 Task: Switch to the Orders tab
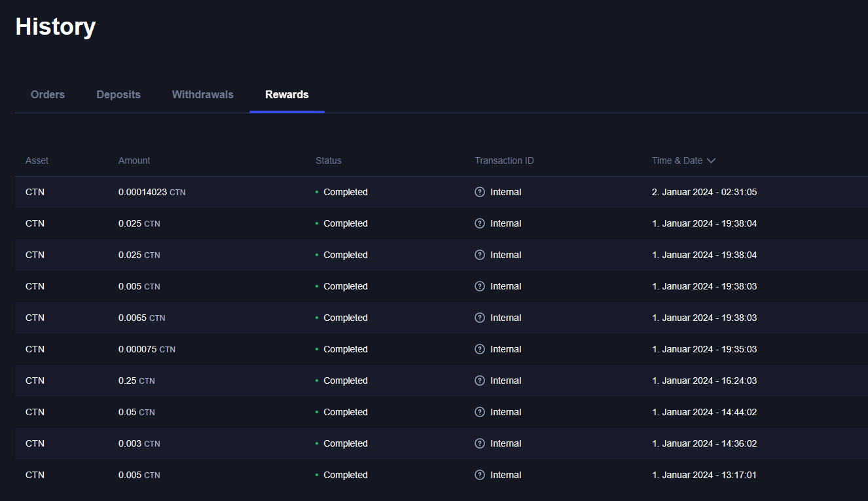click(x=48, y=94)
